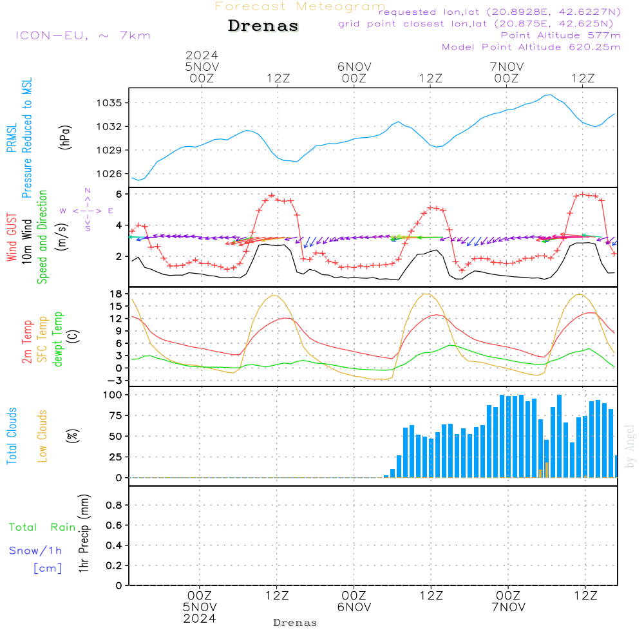Click the Model Point Altitude 620.25m text
The height and width of the screenshot is (644, 644).
(531, 47)
